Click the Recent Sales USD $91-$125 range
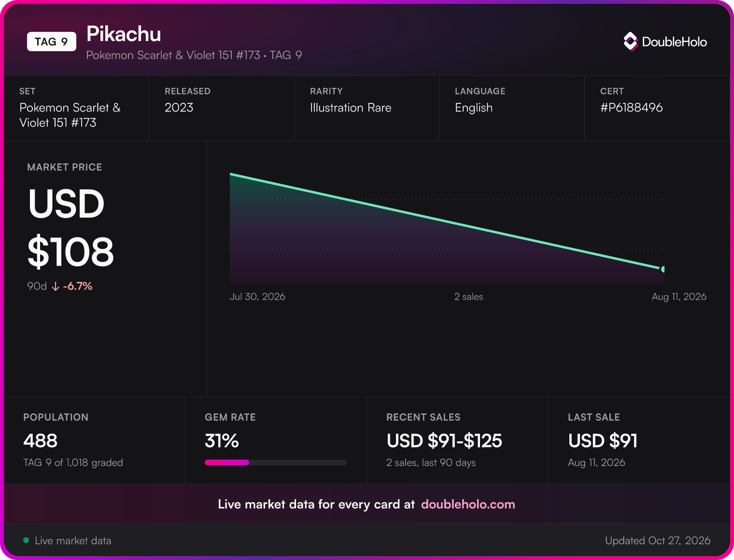Viewport: 734px width, 560px height. [444, 441]
